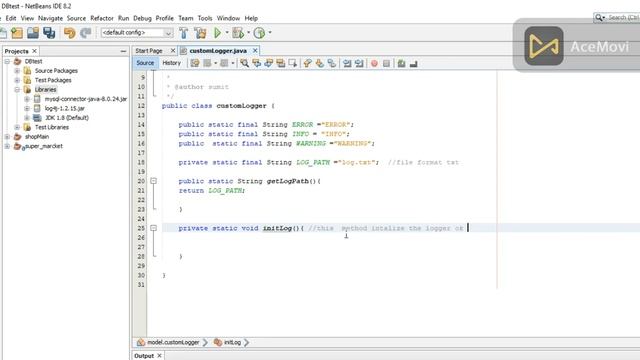This screenshot has height=360, width=640.
Task: Go to Find Next Occurrence icon
Action: tap(269, 63)
